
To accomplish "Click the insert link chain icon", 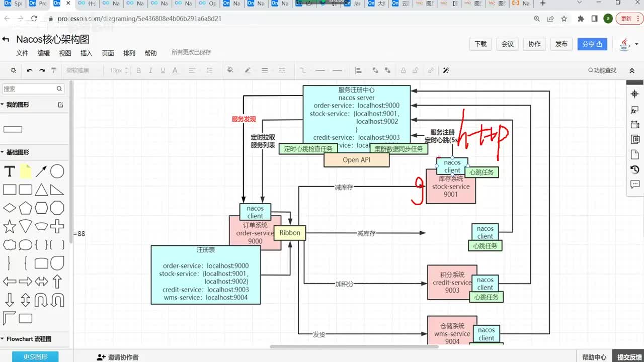I will (x=431, y=70).
